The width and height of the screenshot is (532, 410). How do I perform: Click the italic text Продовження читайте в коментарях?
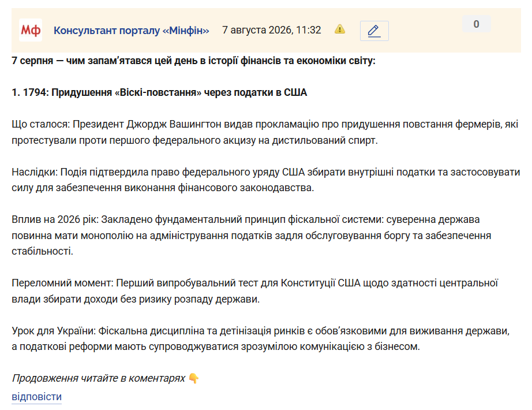click(x=99, y=378)
